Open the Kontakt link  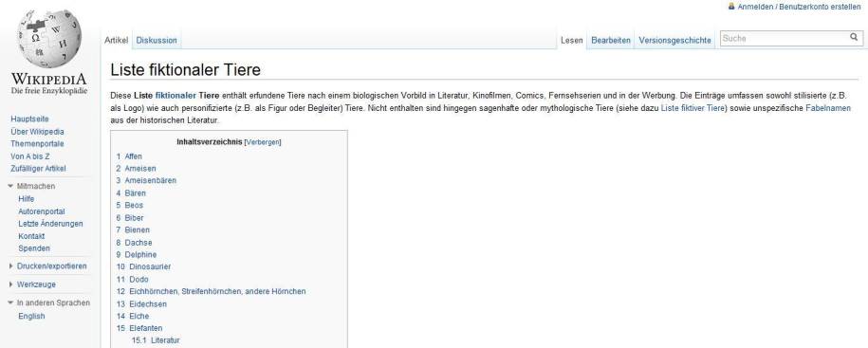pos(31,236)
